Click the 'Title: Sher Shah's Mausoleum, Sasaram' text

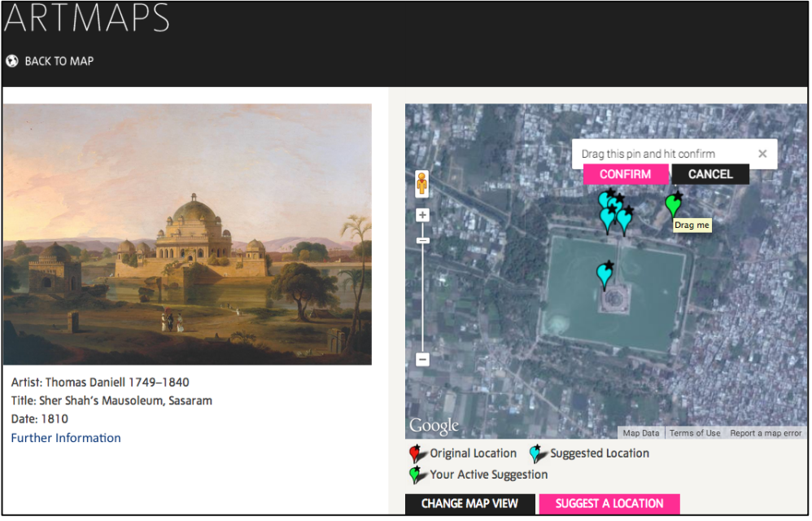pyautogui.click(x=111, y=401)
